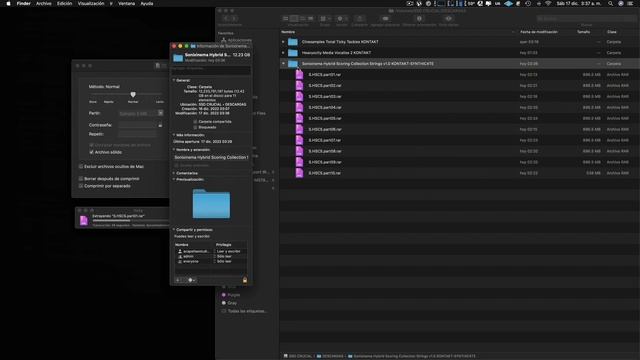Viewport: 640px width, 360px height.
Task: Open the action gear menu in Info window
Action: pos(191,280)
